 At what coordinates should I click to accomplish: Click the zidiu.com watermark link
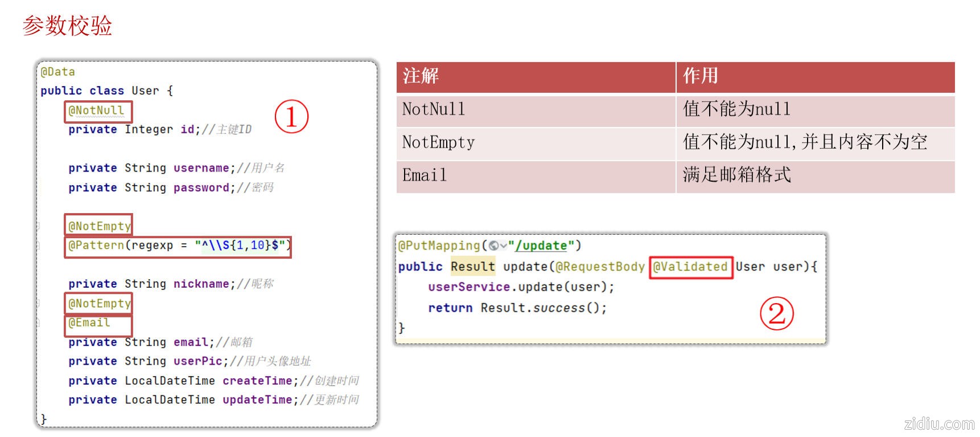[938, 424]
